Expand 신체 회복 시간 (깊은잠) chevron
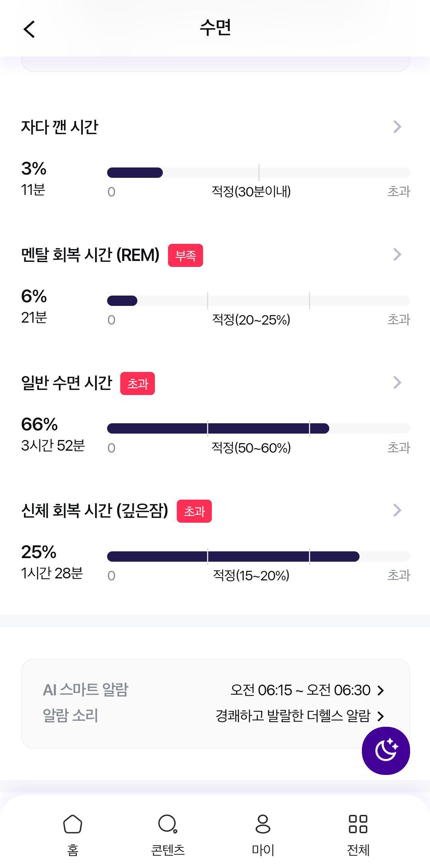Image resolution: width=430 pixels, height=868 pixels. coord(397,510)
